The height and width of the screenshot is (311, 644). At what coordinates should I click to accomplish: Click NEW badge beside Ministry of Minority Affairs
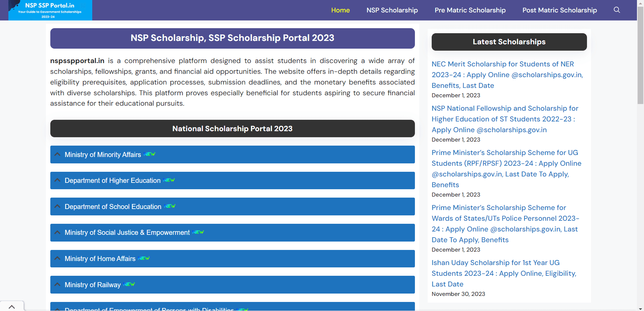(149, 154)
